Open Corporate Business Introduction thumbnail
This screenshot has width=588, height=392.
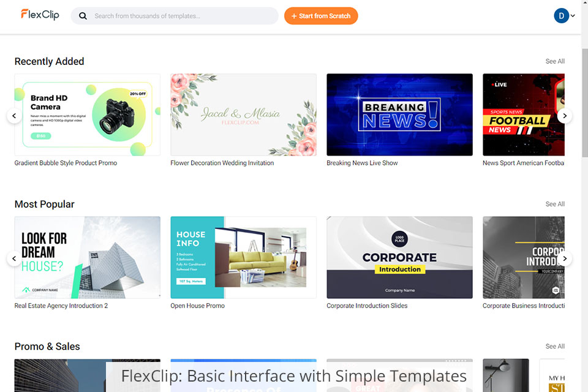coord(524,257)
